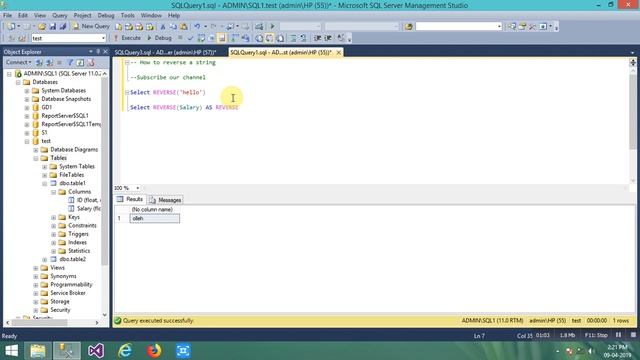
Task: Expand the Keys folder under dbo.table1
Action: pos(53,217)
